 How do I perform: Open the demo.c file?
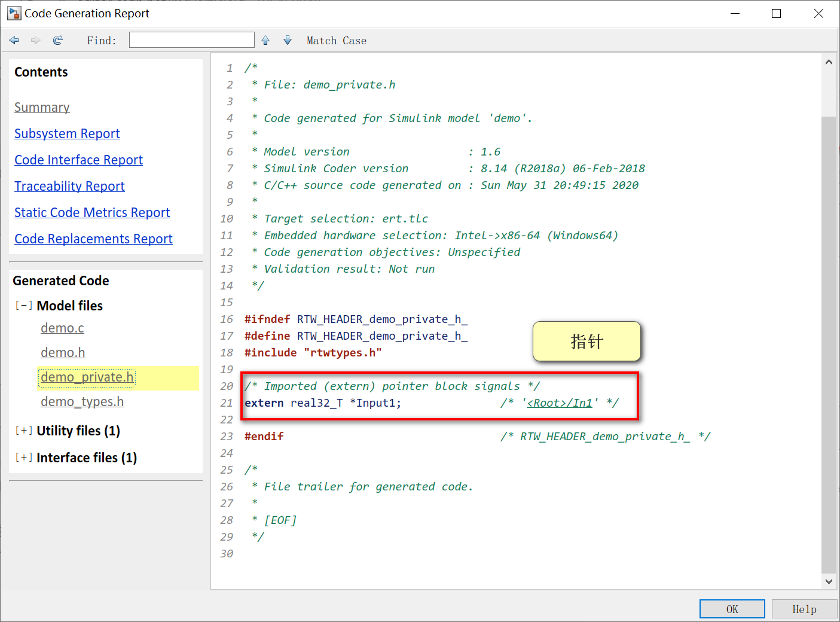click(x=62, y=328)
